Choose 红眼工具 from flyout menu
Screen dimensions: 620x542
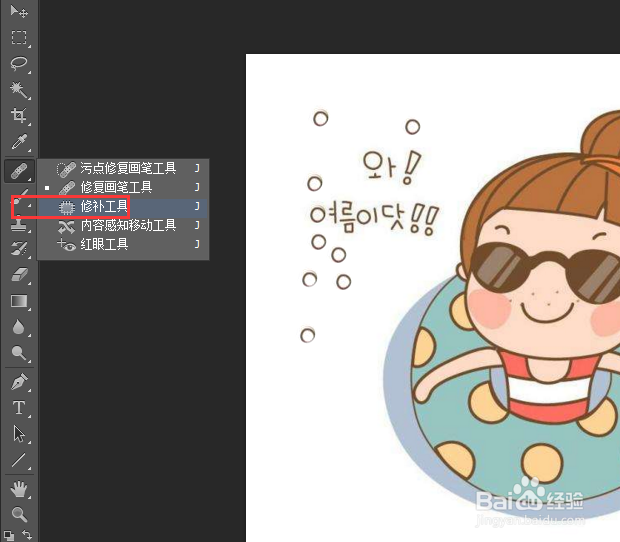click(123, 244)
